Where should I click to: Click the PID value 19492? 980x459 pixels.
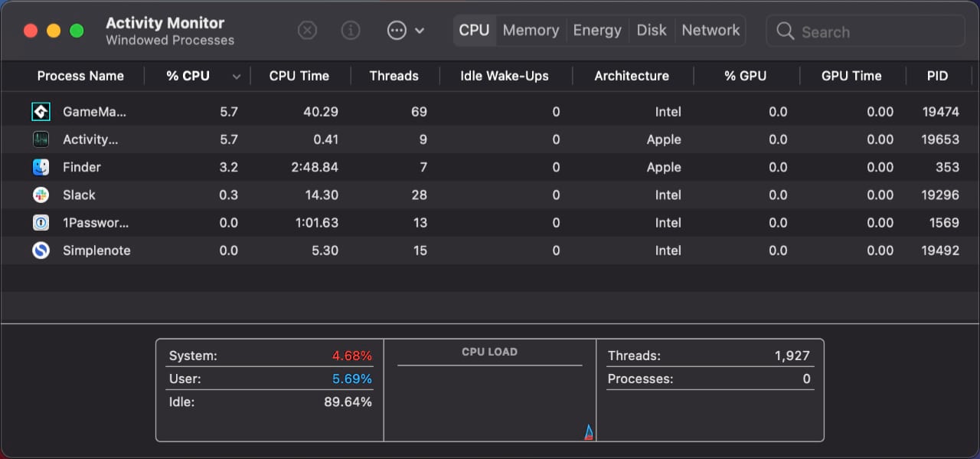(x=941, y=251)
